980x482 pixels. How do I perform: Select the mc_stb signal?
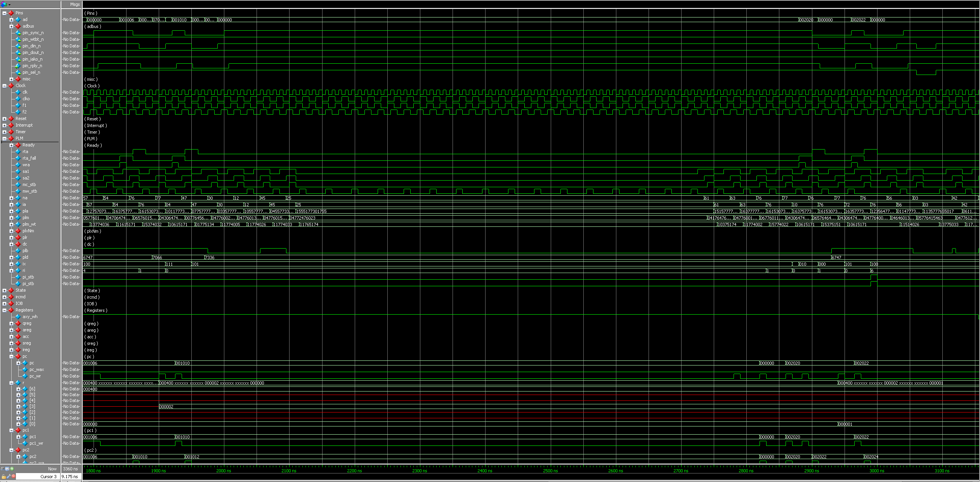(x=29, y=184)
